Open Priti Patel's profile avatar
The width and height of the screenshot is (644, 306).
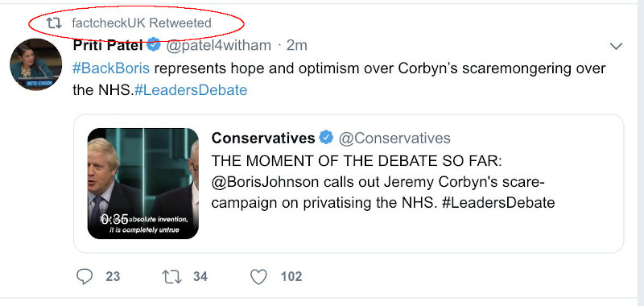point(35,64)
